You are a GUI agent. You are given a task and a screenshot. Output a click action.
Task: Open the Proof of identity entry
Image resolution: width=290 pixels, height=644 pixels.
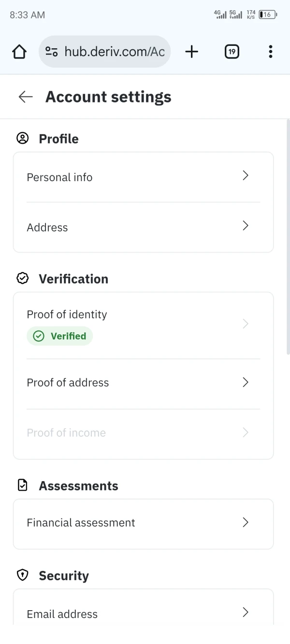tap(67, 315)
